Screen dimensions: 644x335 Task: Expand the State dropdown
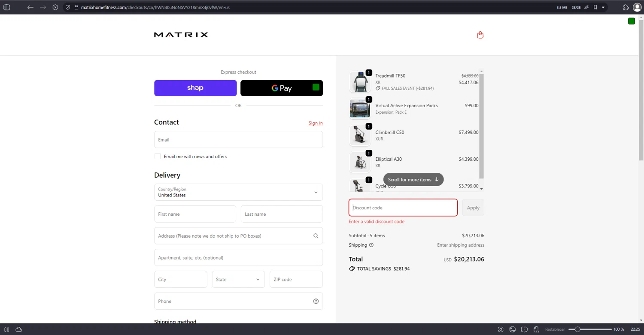(238, 279)
